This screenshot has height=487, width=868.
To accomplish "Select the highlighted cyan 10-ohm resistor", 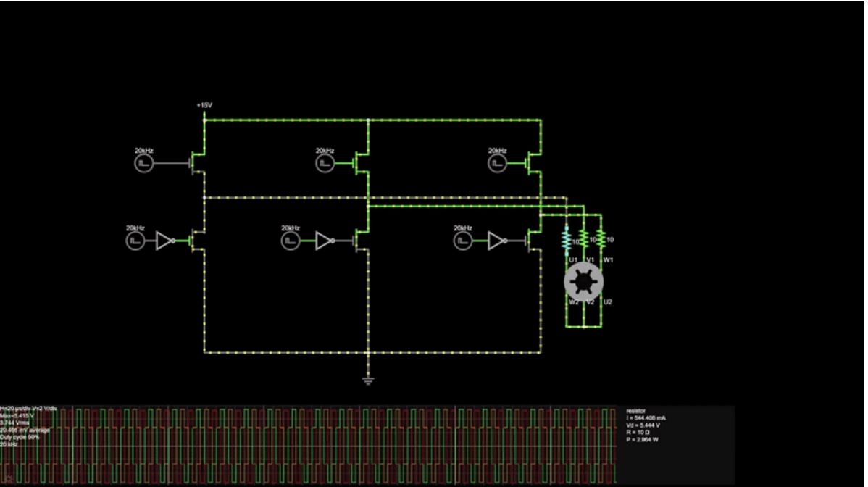I will (566, 238).
